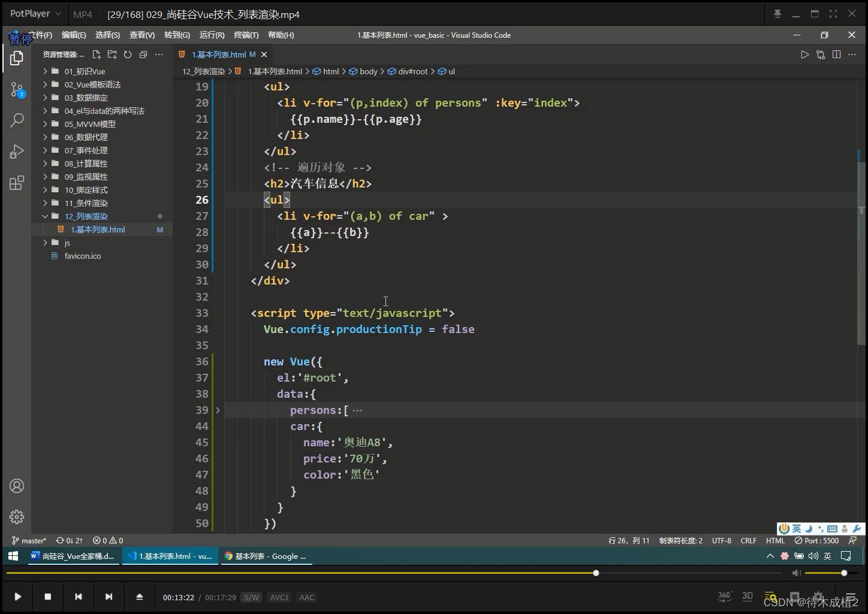Open the 终端(T) menu

[246, 35]
